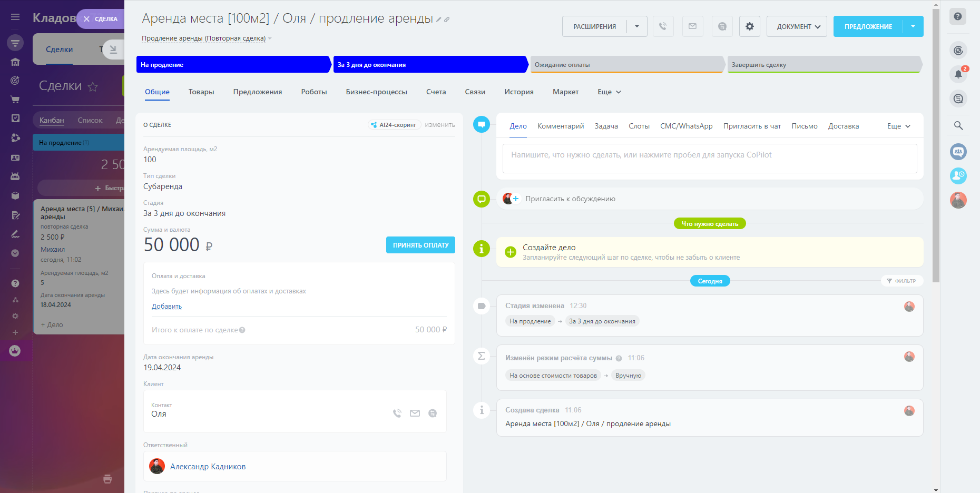Open the ПРЕДЛОЖЕНИЕ split-button arrow
This screenshot has width=980, height=493.
pyautogui.click(x=913, y=26)
